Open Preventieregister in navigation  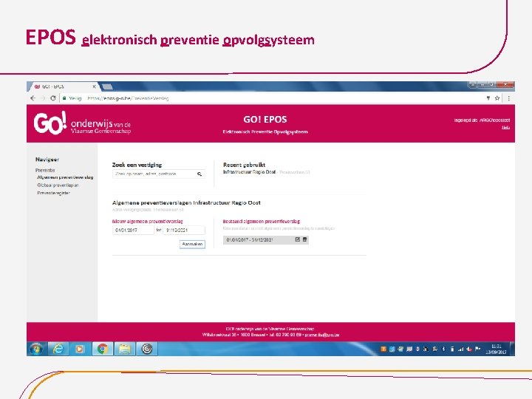point(53,193)
